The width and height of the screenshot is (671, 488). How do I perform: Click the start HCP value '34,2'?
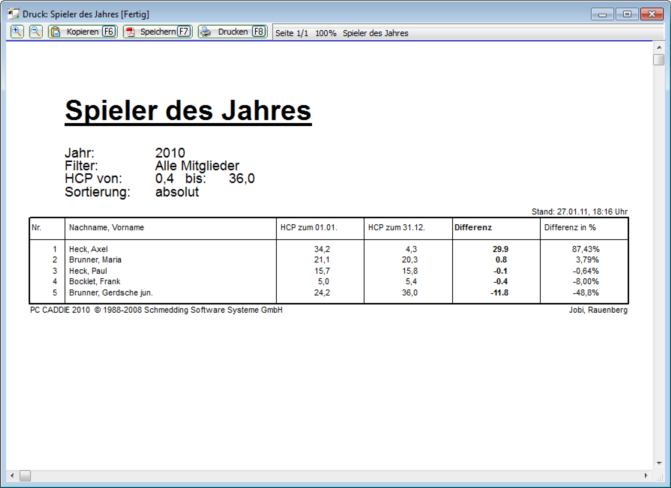coord(322,249)
